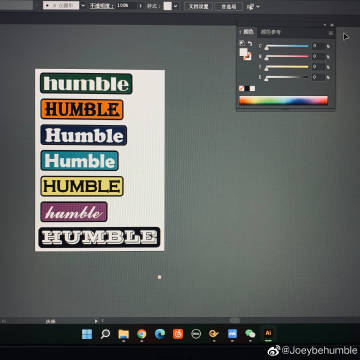Open File Explorer from taskbar
The height and width of the screenshot is (360, 360).
point(123,334)
